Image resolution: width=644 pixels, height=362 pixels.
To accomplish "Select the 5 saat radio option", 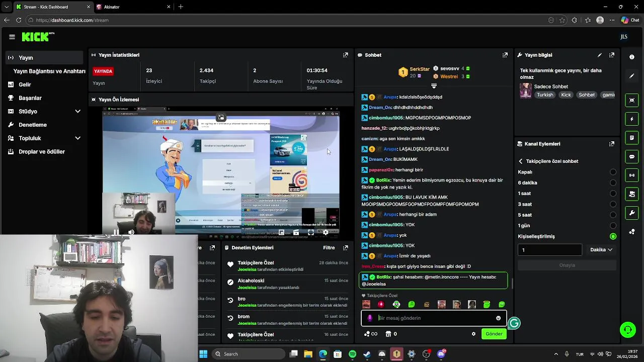I will (613, 215).
